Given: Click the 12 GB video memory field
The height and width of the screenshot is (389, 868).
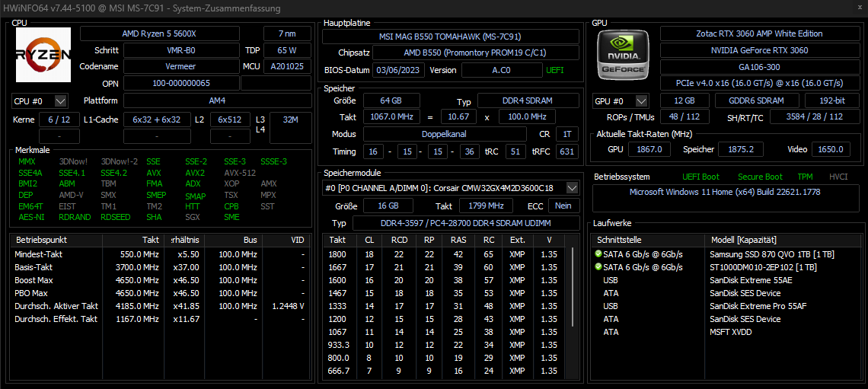Looking at the screenshot, I should pos(685,101).
